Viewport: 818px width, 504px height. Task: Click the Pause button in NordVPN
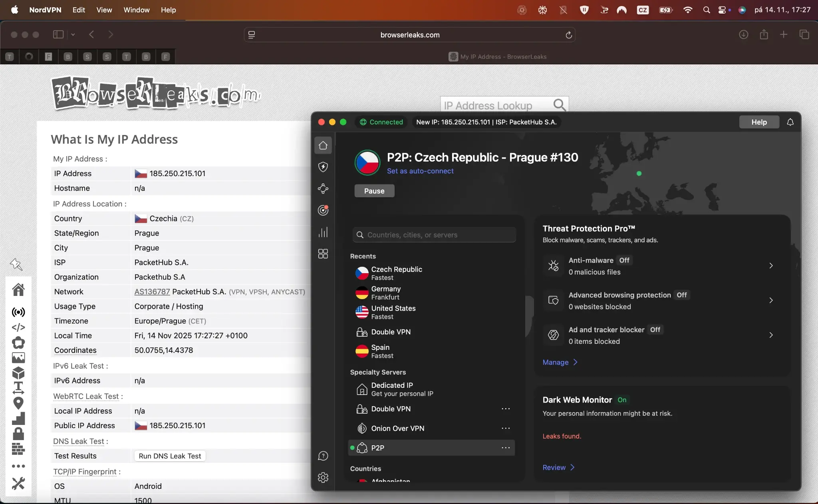click(374, 191)
